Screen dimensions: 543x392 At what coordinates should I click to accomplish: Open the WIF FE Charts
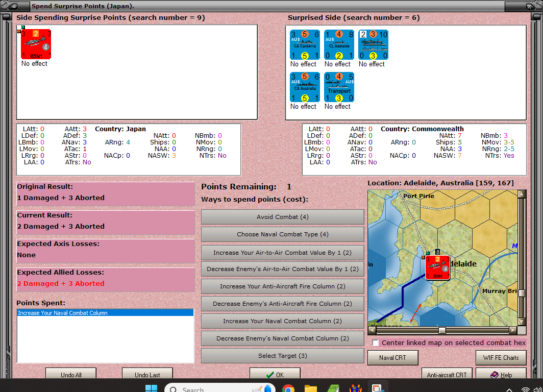(501, 358)
